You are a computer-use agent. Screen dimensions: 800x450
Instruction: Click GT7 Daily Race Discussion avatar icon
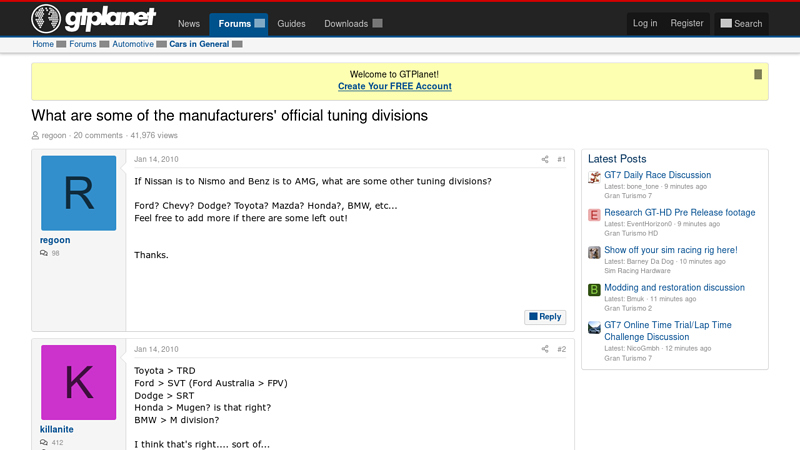[594, 178]
